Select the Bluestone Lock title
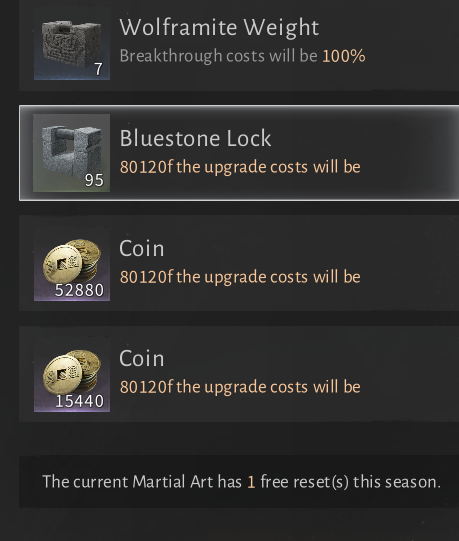The height and width of the screenshot is (541, 459). (195, 138)
